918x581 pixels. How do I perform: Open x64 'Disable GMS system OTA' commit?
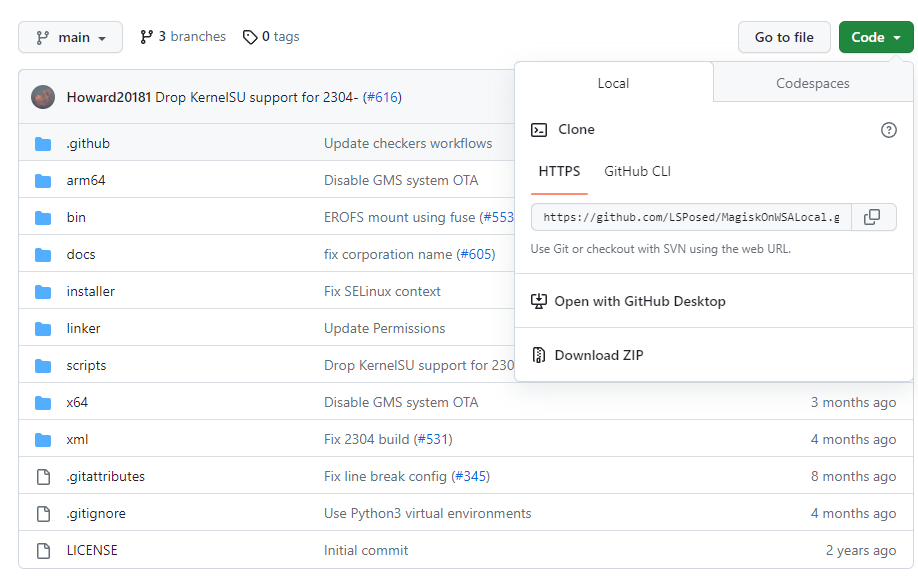click(x=401, y=402)
